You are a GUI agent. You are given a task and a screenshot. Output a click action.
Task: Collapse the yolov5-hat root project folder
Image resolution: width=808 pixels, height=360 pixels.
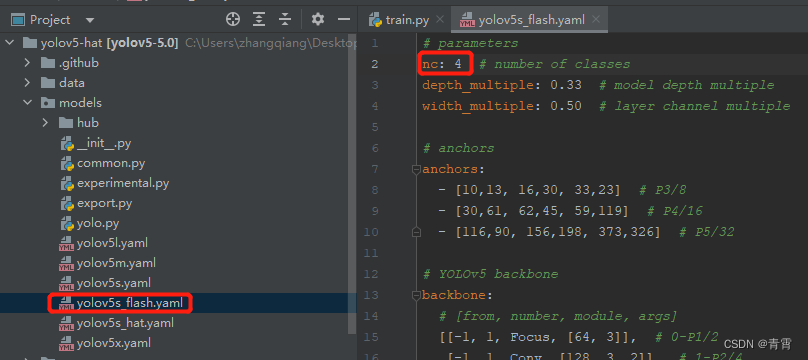(10, 43)
